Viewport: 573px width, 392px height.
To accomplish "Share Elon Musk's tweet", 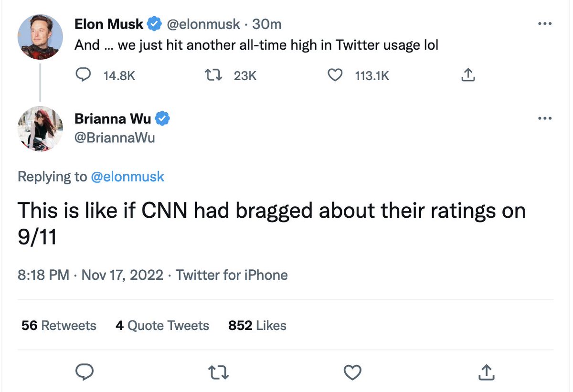I will [468, 75].
